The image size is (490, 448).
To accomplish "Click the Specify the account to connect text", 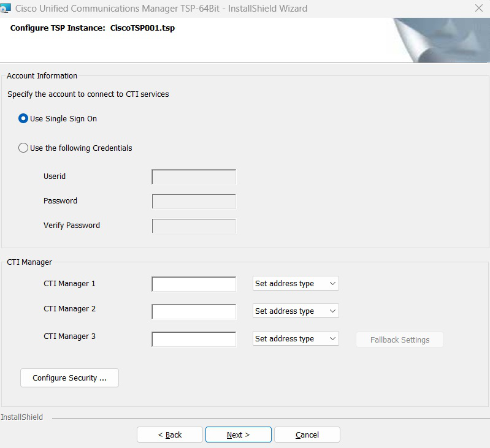I will tap(88, 94).
